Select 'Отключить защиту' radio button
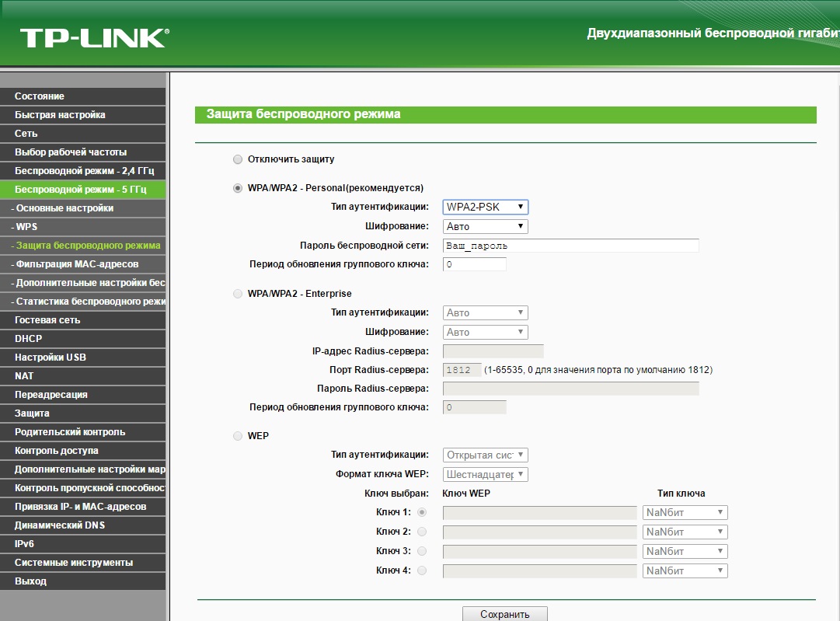Viewport: 840px width, 621px height. point(238,159)
